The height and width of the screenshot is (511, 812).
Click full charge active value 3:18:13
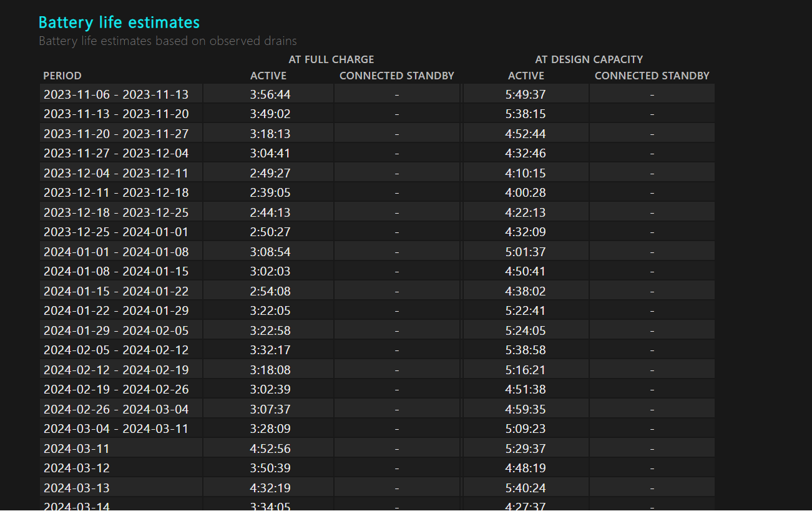tap(270, 134)
